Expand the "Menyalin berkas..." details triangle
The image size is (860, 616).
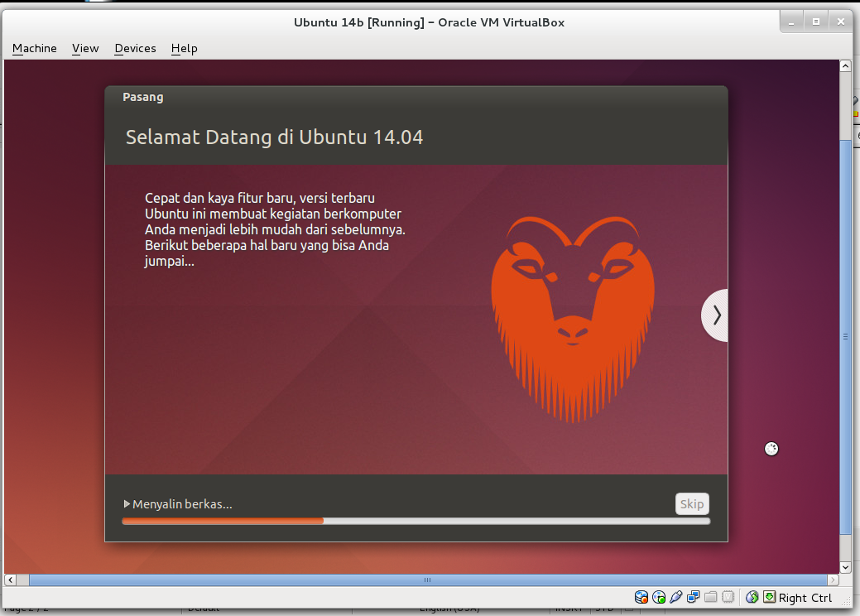pyautogui.click(x=127, y=503)
